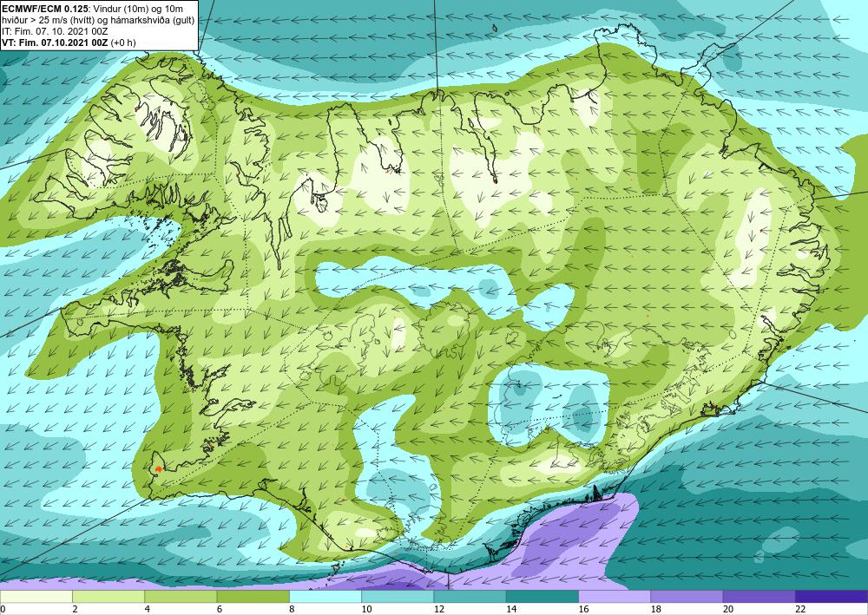Click the 18–20 m/s purple legend swatch

[687, 597]
